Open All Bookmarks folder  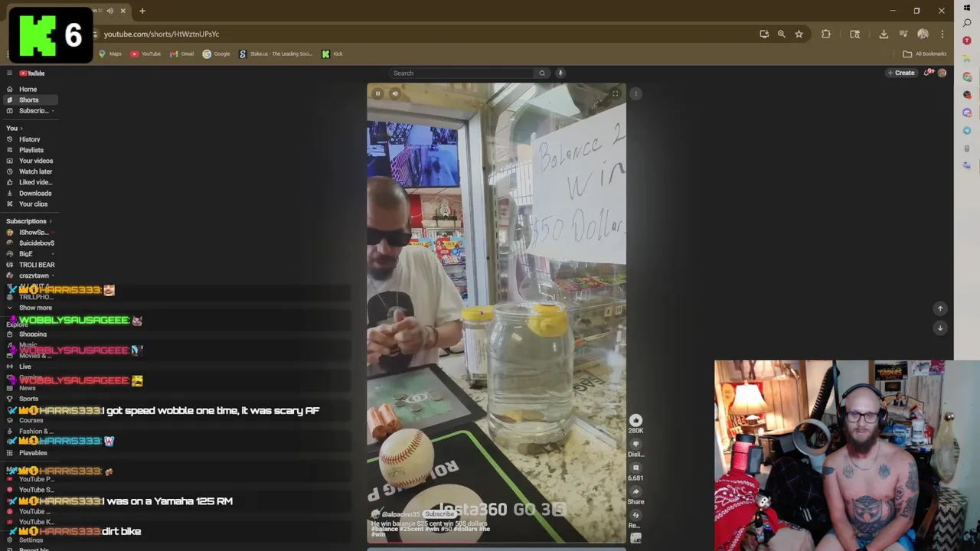click(x=925, y=54)
